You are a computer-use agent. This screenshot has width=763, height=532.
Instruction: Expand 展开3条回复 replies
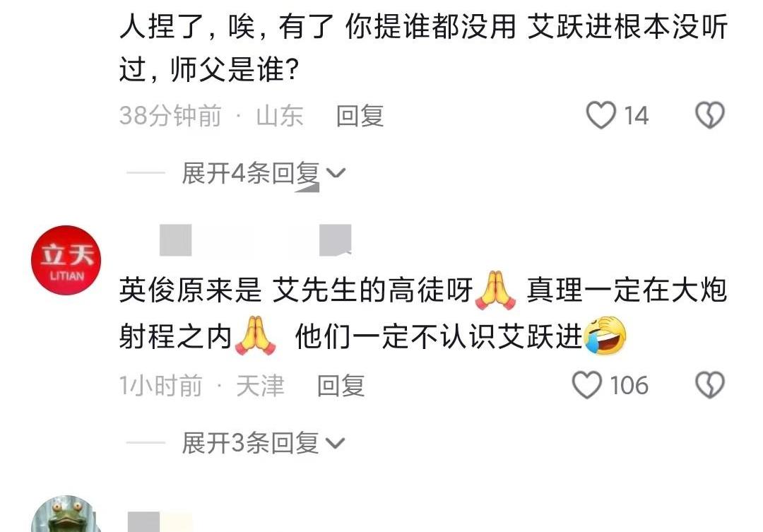(x=263, y=443)
